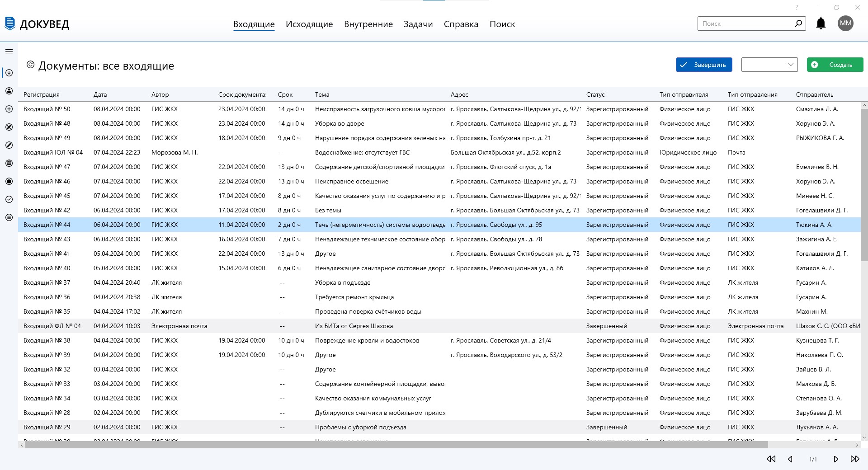Go to first page of results

click(771, 459)
